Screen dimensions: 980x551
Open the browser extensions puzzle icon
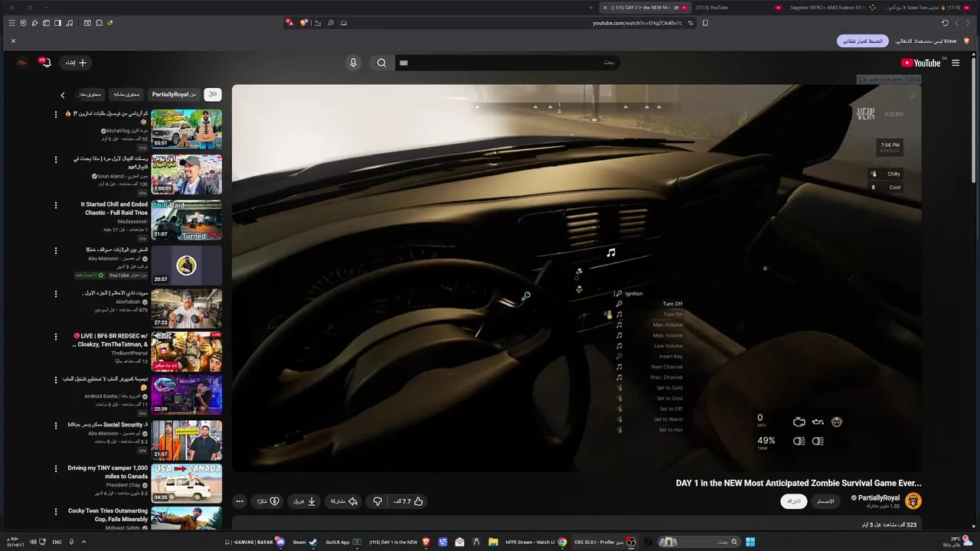coord(99,23)
